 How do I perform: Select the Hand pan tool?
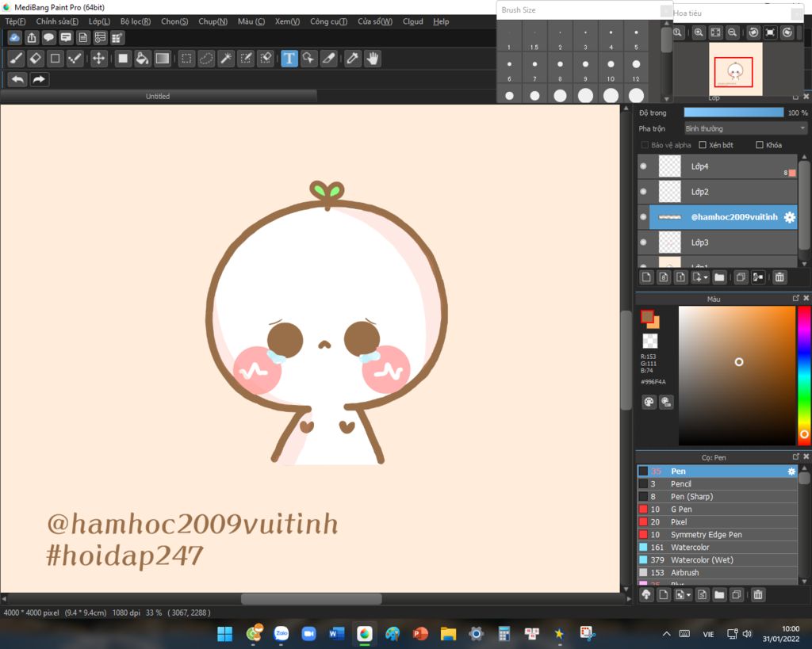point(373,59)
